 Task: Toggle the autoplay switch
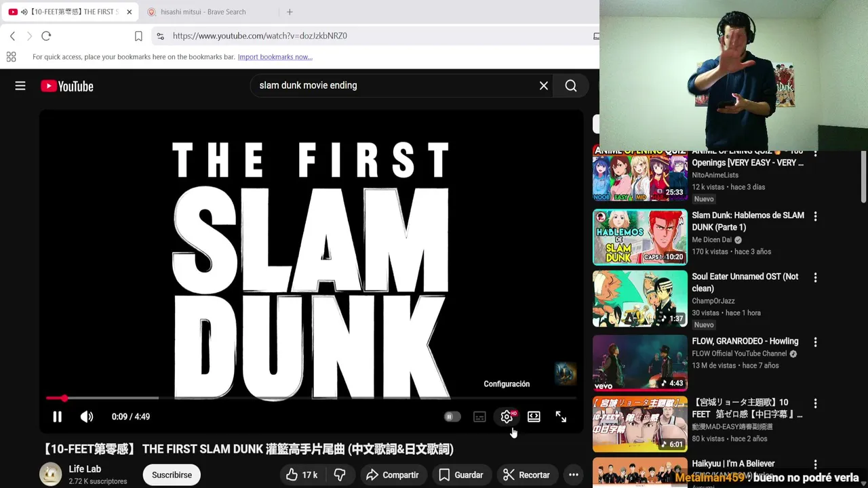point(452,417)
